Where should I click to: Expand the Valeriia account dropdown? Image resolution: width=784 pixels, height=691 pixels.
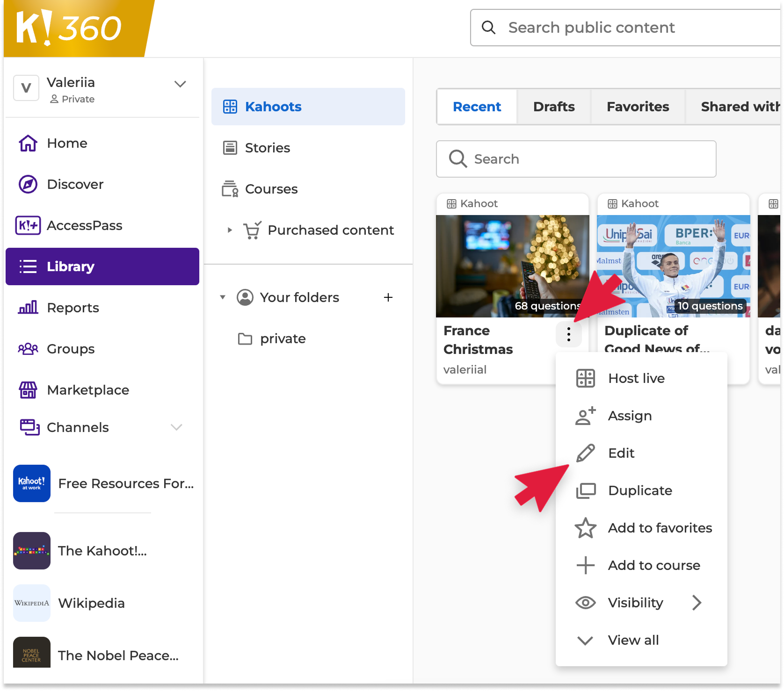pos(180,84)
